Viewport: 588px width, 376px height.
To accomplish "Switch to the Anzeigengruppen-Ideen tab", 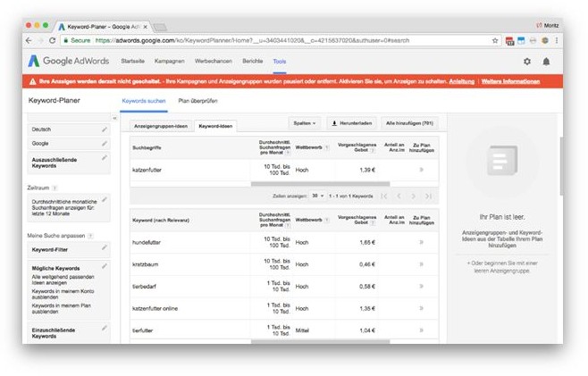I will [160, 127].
